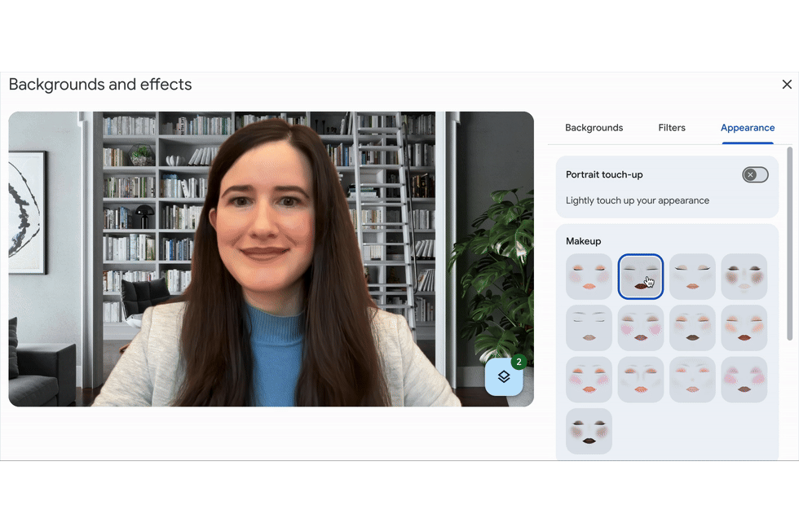Viewport: 799px width, 532px height.
Task: Click the Appearance panel vertical scrollbar
Action: pos(788,244)
